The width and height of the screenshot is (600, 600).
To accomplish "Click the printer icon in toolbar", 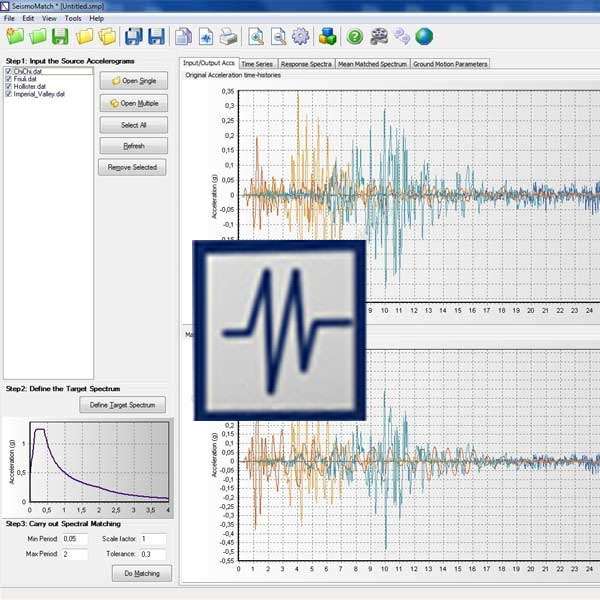I will 228,37.
